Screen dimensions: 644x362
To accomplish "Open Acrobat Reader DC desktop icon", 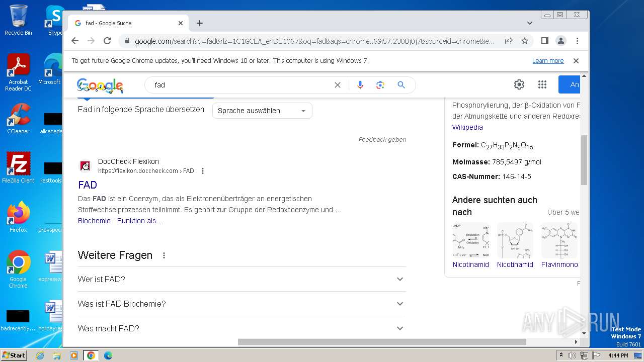I will [x=18, y=72].
